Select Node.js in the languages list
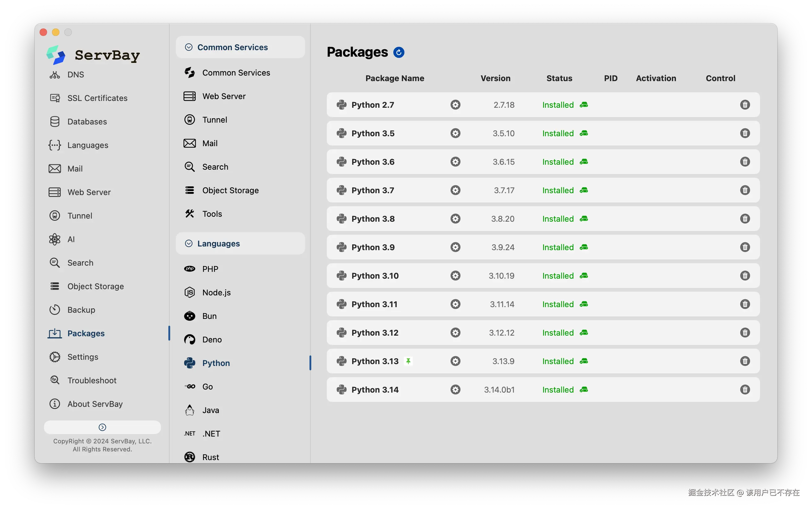This screenshot has height=509, width=812. pyautogui.click(x=216, y=293)
